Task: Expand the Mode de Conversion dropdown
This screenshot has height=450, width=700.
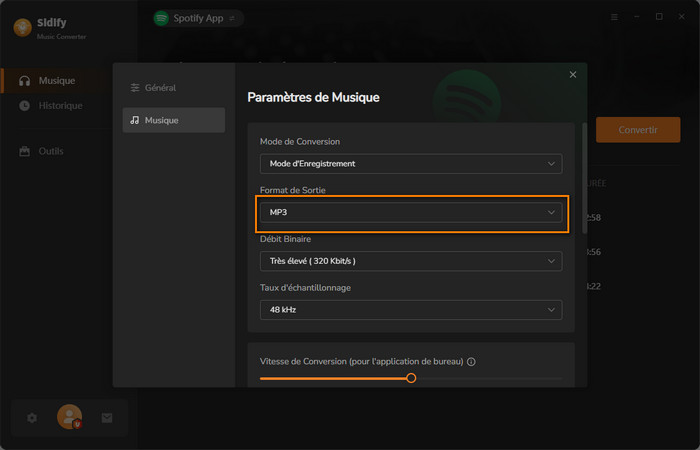Action: click(410, 163)
